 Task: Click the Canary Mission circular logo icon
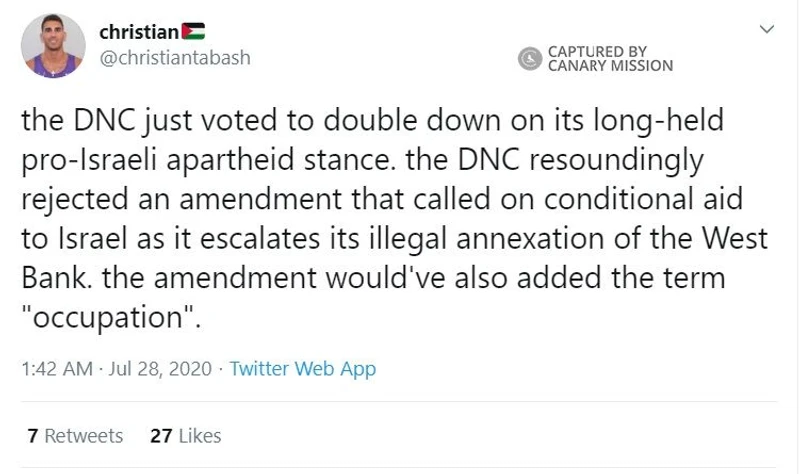(530, 58)
